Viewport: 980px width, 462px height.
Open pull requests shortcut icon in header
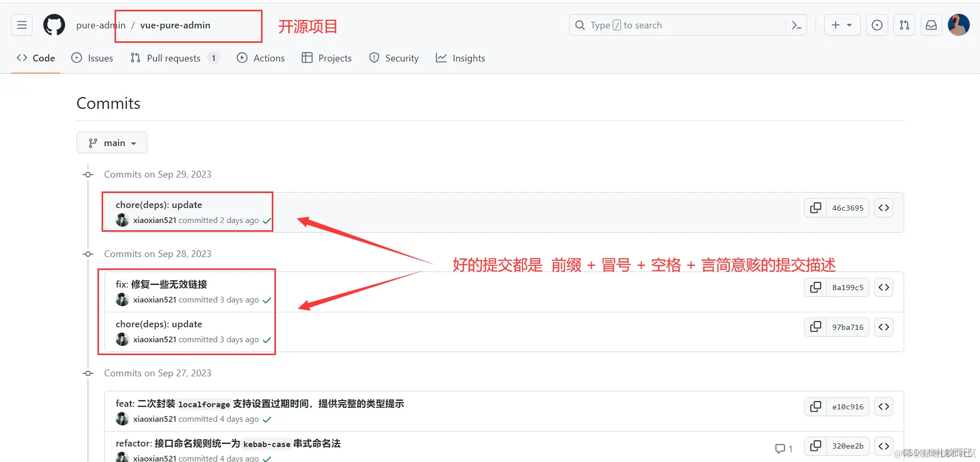[904, 25]
